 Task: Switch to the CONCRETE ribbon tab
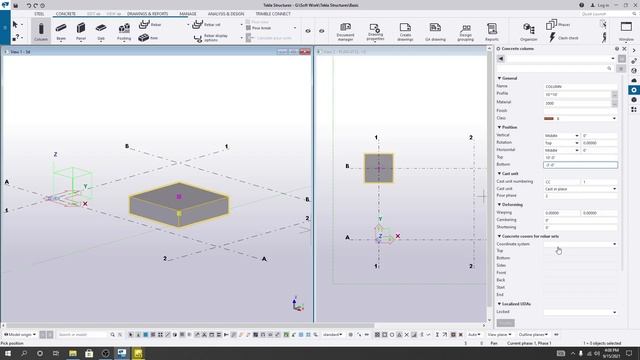pyautogui.click(x=66, y=14)
